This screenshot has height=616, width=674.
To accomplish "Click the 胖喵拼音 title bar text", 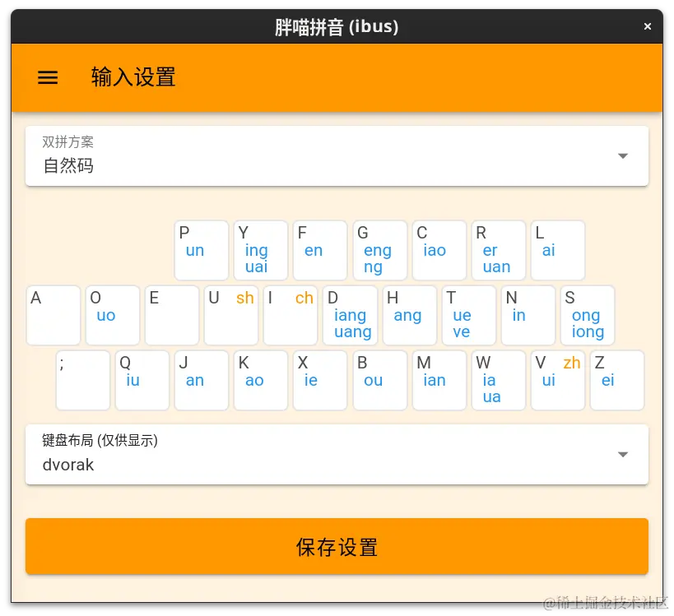I will point(337,25).
